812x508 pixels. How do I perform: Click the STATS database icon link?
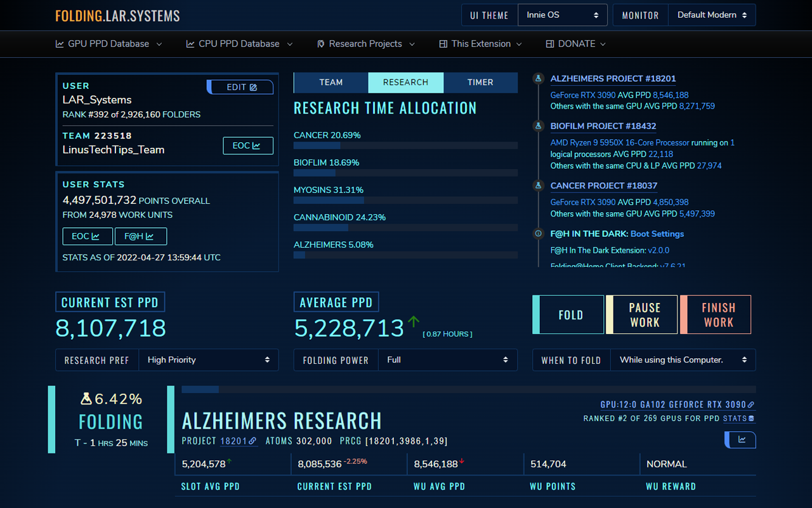point(739,418)
